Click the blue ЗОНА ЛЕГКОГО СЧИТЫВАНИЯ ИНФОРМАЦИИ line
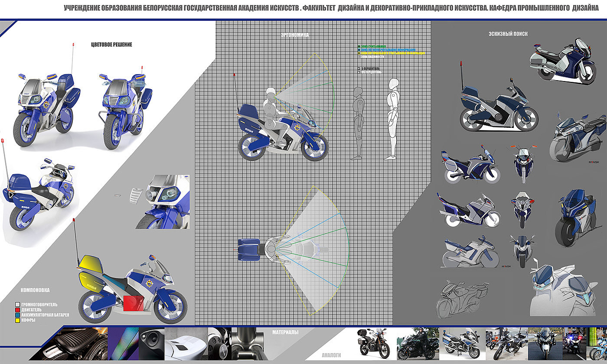This screenshot has height=364, width=607. (x=387, y=49)
